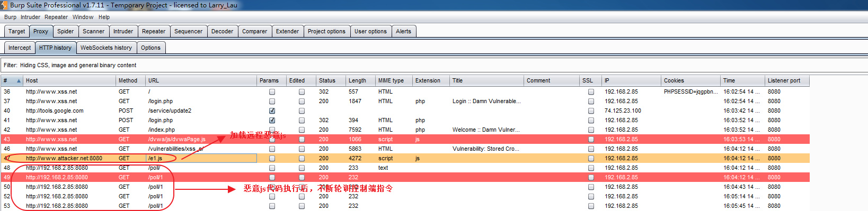Toggle Params checkbox for POST /login.php row

(x=272, y=121)
